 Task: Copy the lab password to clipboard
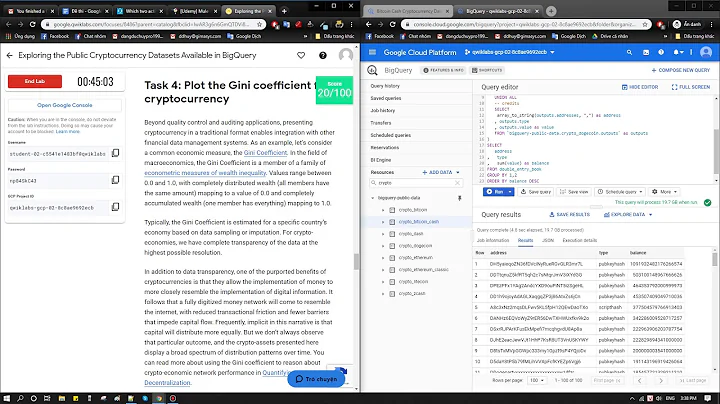point(116,180)
